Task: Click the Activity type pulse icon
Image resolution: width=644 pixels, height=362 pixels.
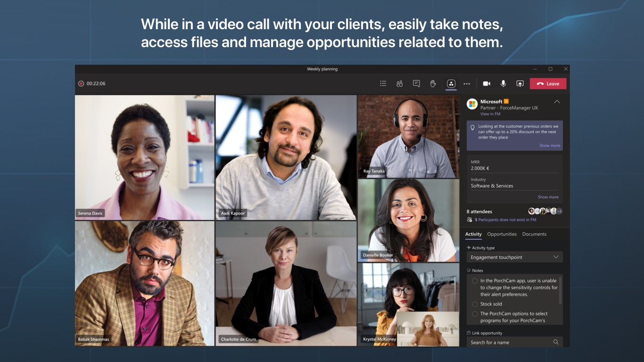Action: coord(469,247)
